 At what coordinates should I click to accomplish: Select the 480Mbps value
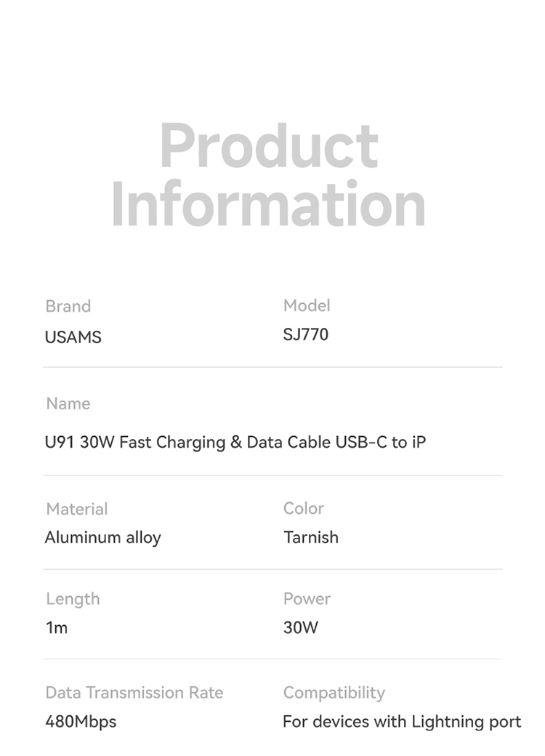tap(80, 722)
